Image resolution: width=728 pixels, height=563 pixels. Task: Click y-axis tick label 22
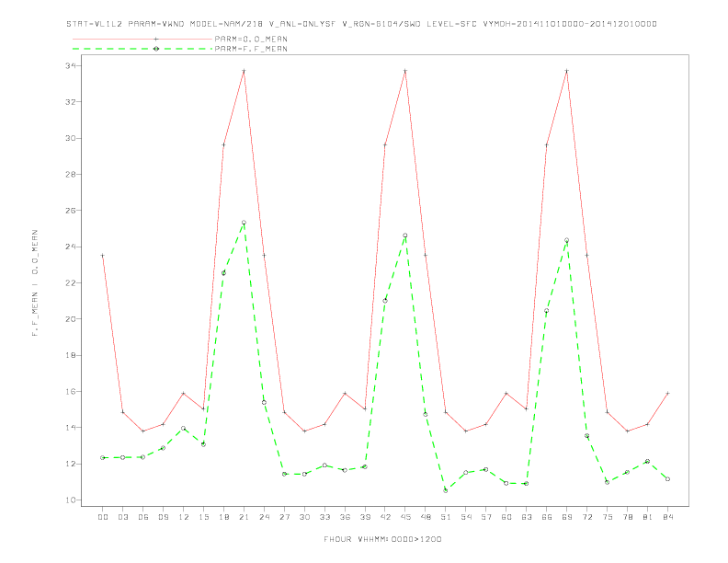tap(71, 283)
